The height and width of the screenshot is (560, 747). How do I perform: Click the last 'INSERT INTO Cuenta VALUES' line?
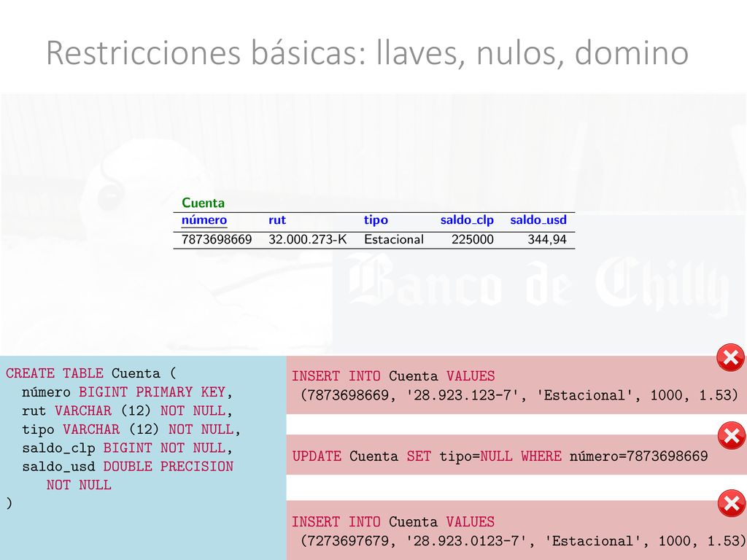[x=393, y=522]
